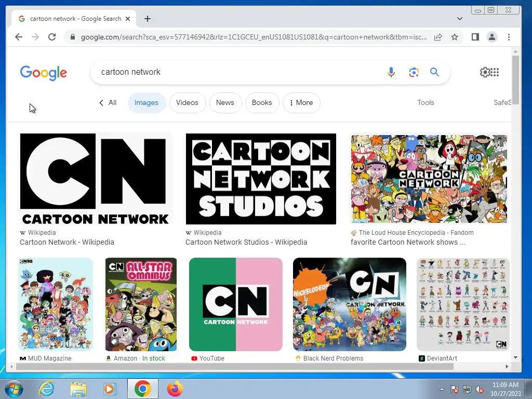Start search by voice

click(x=391, y=72)
